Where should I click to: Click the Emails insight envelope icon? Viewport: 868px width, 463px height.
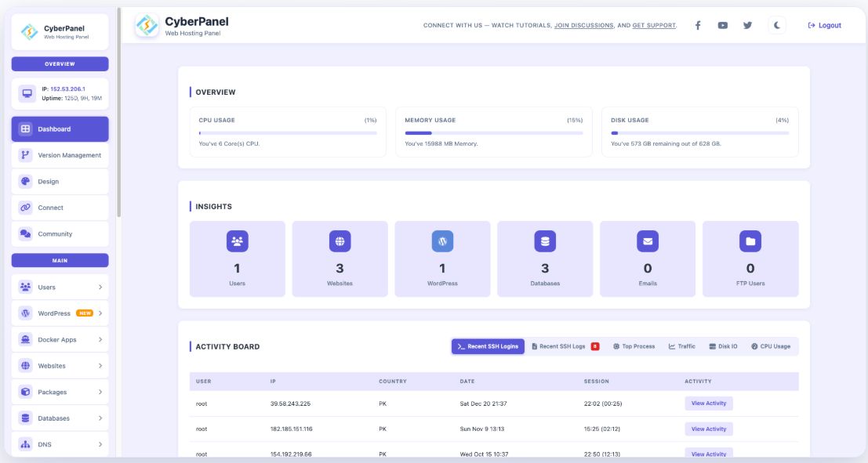(x=648, y=241)
